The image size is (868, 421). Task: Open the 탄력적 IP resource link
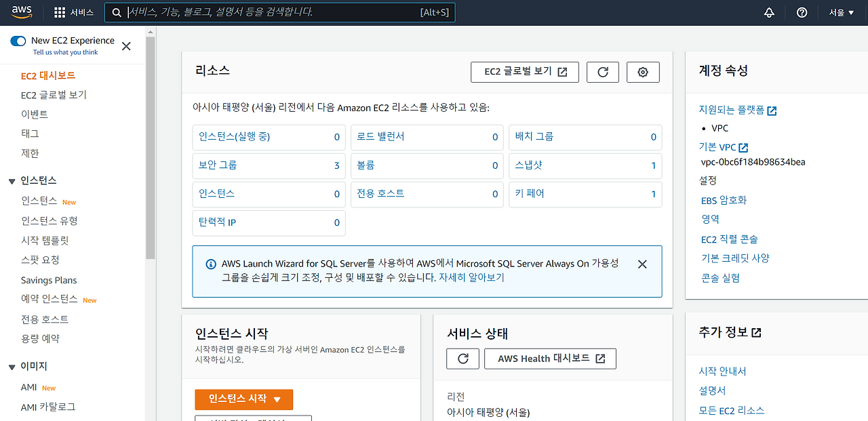[217, 222]
